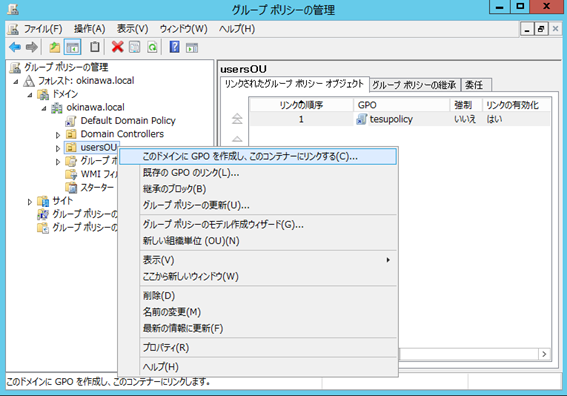Click the green Refresh toolbar icon
This screenshot has height=396, width=567.
coord(152,47)
